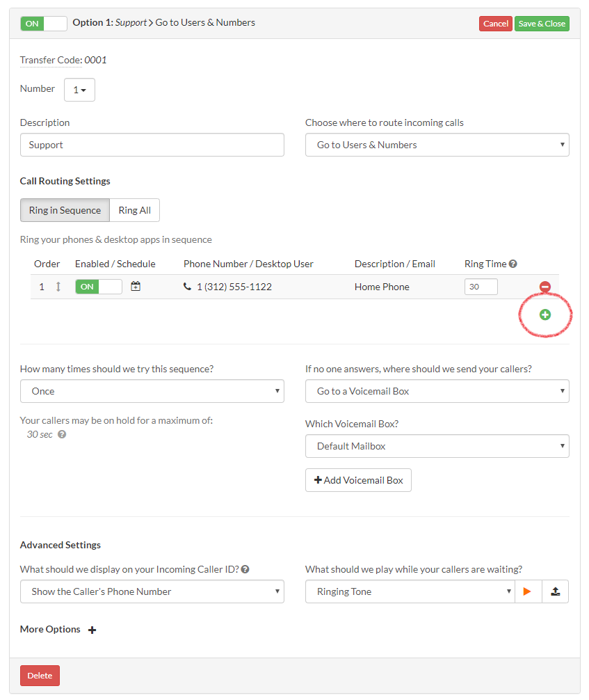Screen dimensions: 589x700
Task: Open the Go to Users & Numbers dropdown
Action: (x=437, y=145)
